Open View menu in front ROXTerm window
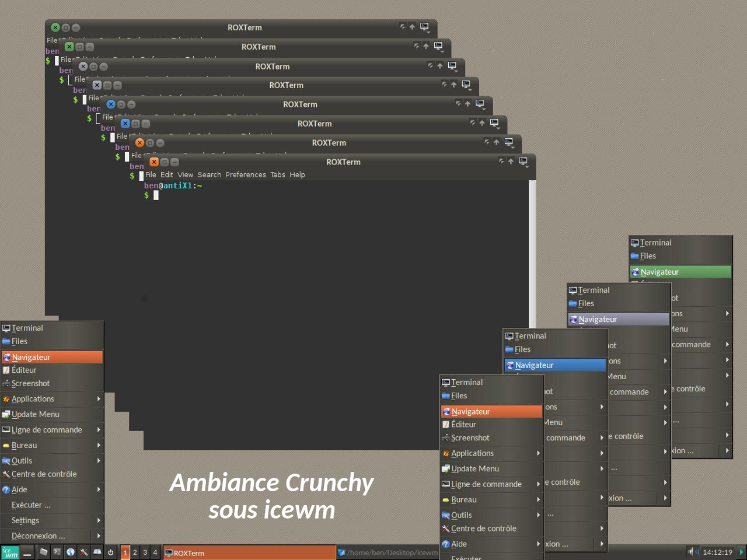Viewport: 747px width, 560px height. pos(186,174)
